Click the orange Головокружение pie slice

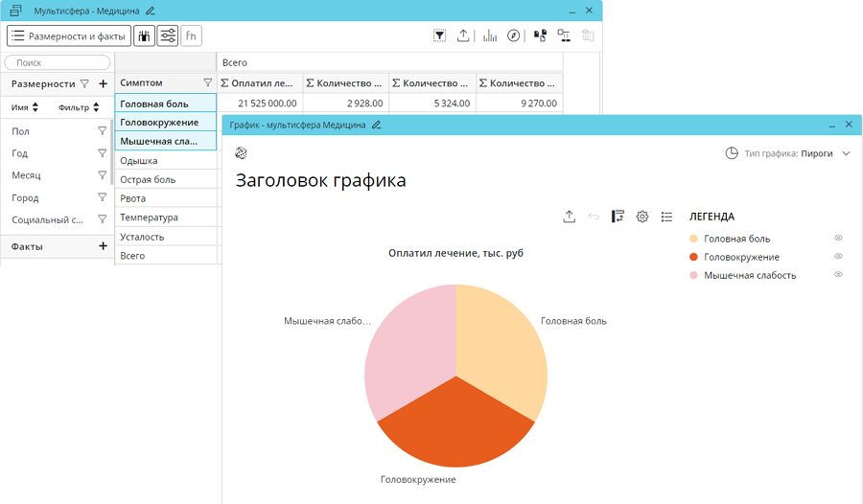pyautogui.click(x=455, y=422)
